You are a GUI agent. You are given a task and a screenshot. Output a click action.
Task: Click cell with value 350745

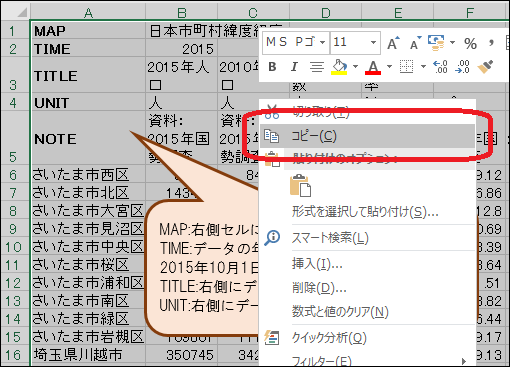(x=182, y=355)
